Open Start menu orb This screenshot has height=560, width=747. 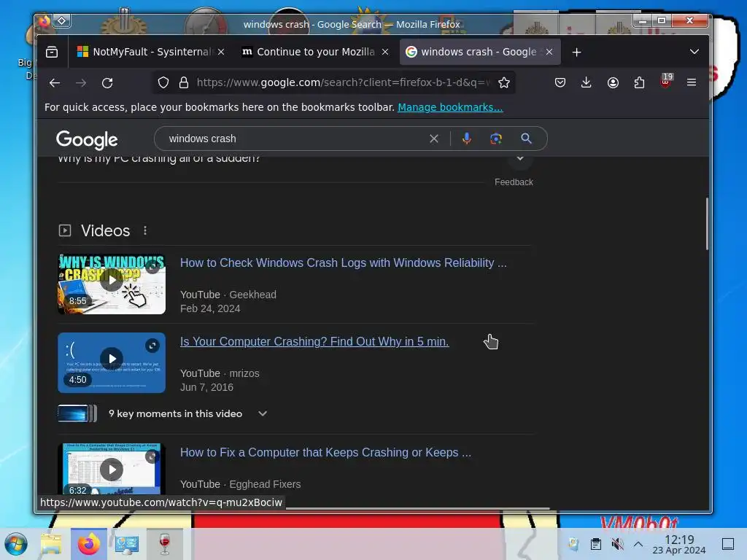pyautogui.click(x=16, y=544)
